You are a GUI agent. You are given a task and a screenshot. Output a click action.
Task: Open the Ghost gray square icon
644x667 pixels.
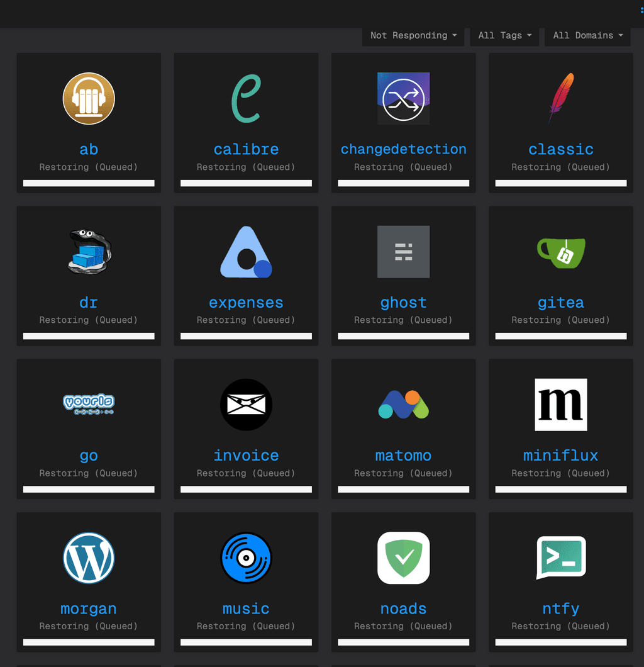[403, 252]
